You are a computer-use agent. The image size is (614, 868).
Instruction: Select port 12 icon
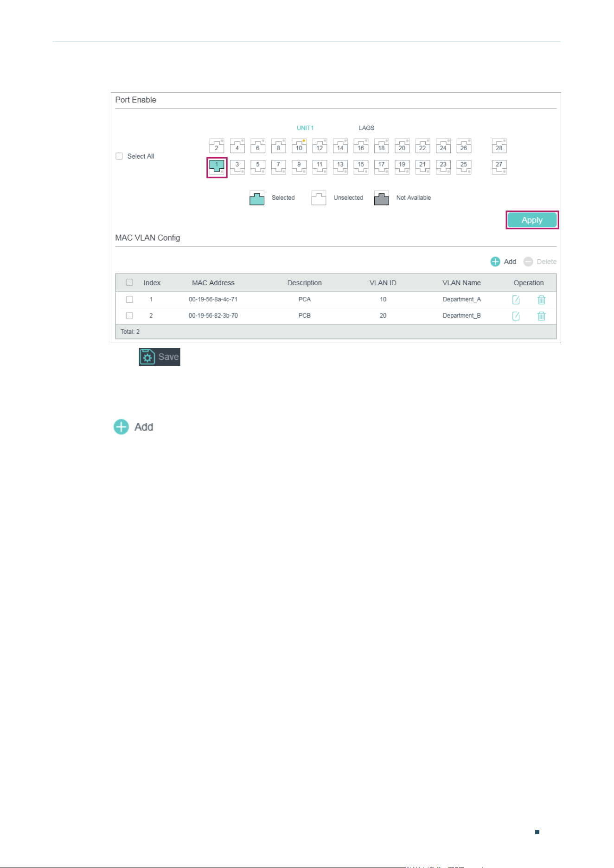(320, 146)
